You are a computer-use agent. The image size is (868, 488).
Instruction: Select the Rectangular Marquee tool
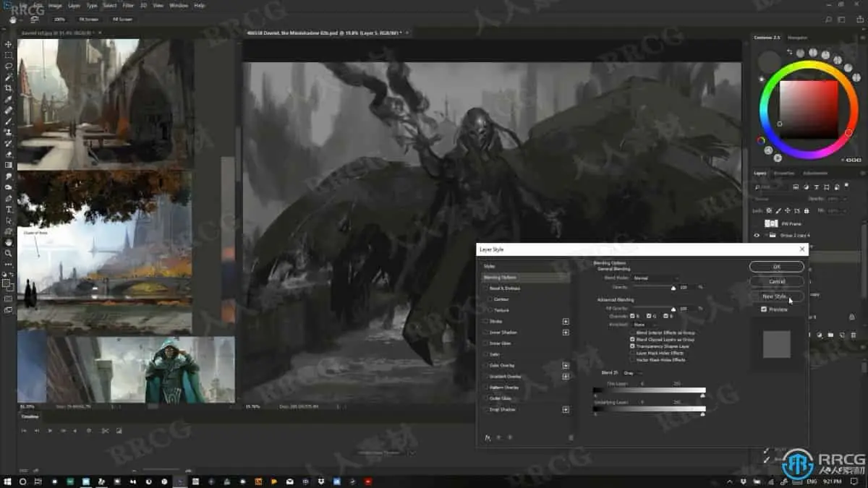[9, 55]
